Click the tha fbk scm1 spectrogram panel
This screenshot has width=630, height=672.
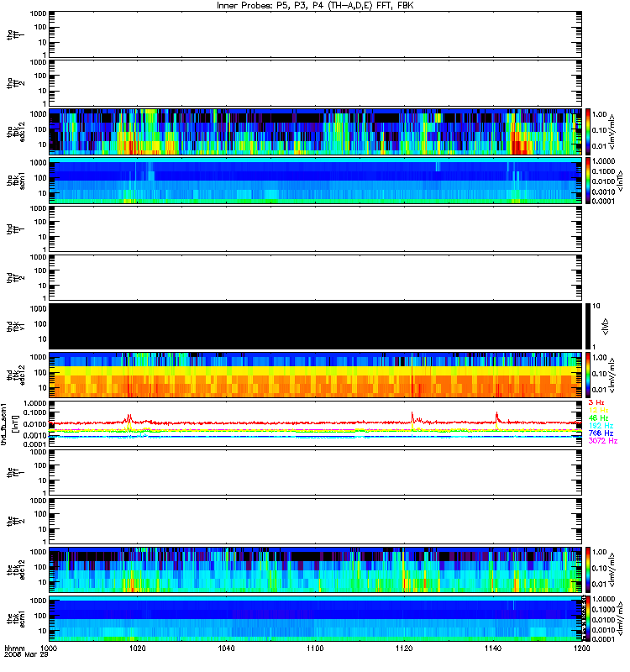tap(316, 181)
